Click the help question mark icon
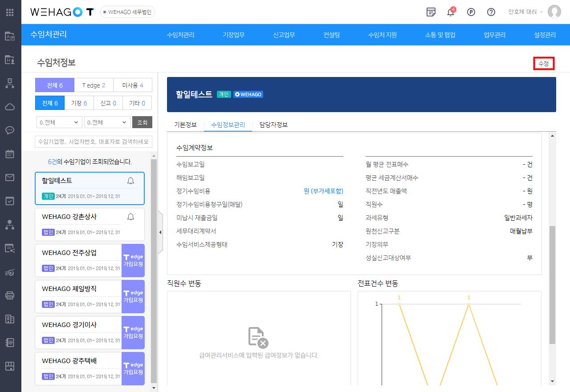Image resolution: width=570 pixels, height=392 pixels. point(491,12)
